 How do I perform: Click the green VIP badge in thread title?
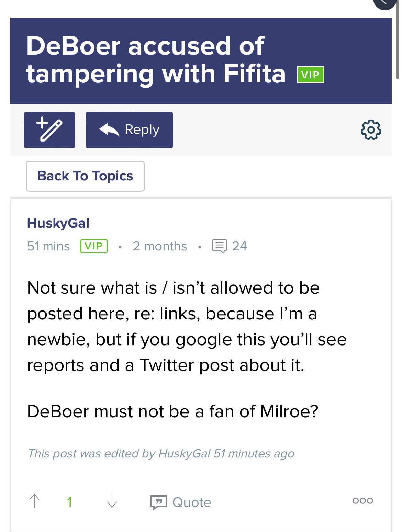[x=310, y=75]
